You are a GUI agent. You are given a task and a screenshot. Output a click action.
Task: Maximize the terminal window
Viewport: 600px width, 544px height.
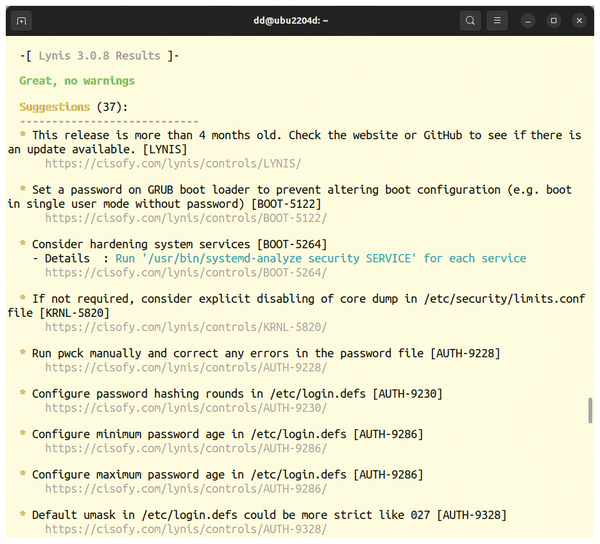tap(554, 21)
